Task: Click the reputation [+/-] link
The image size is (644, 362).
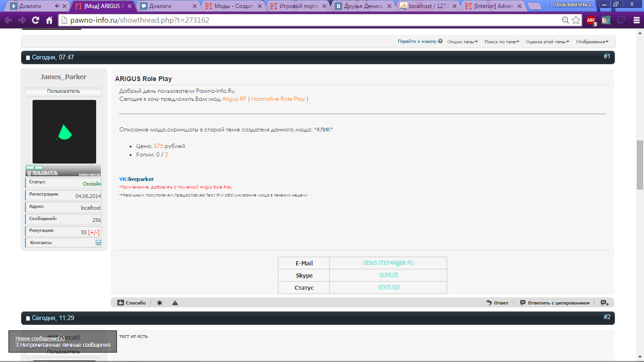Action: pos(94,232)
